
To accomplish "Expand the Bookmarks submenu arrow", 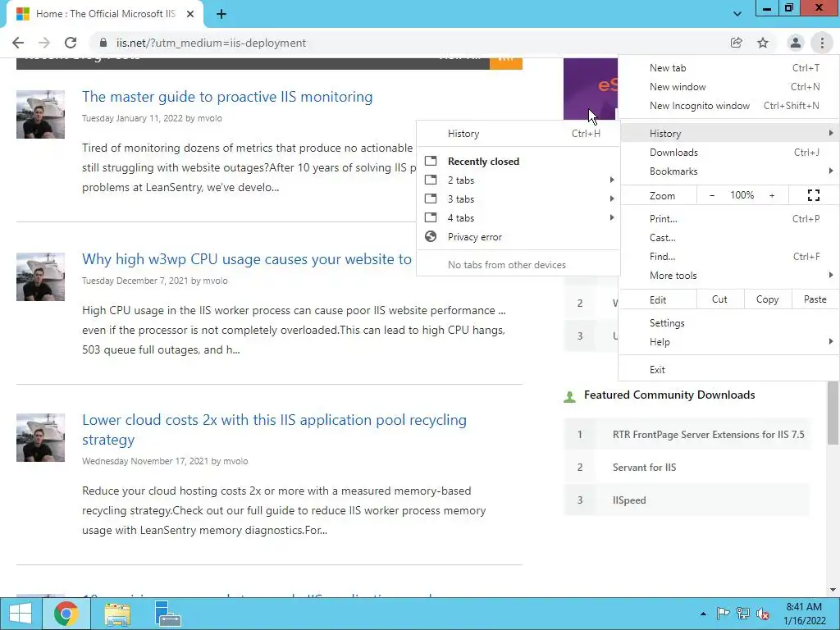I will click(x=830, y=171).
